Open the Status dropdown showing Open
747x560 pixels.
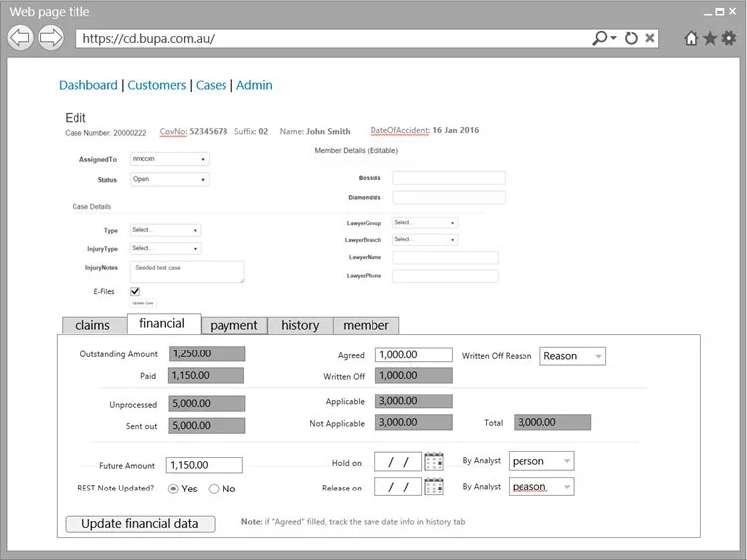(170, 179)
